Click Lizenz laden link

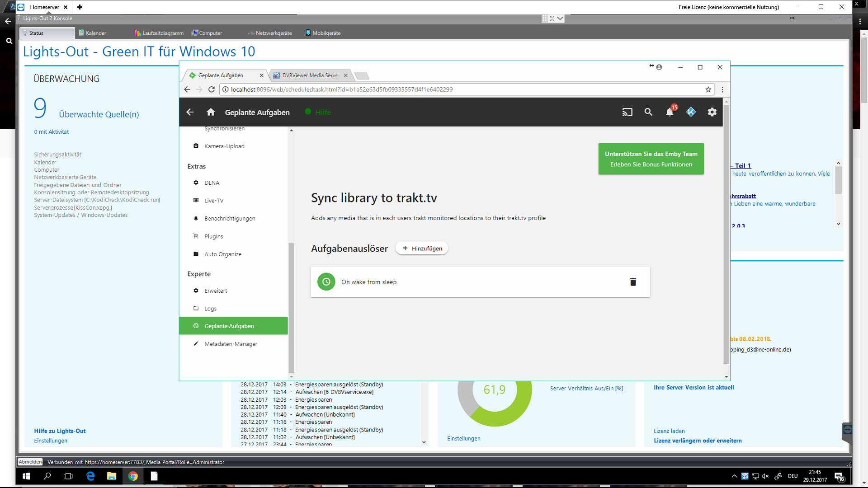(x=669, y=431)
